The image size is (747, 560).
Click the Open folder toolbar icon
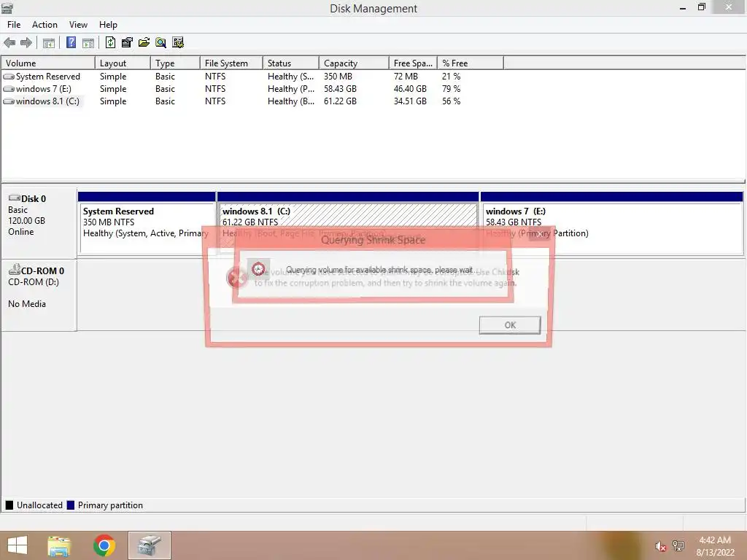pos(144,42)
